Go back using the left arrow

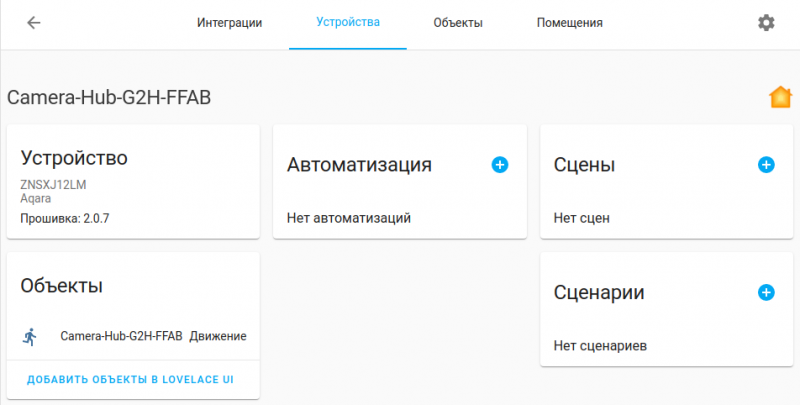[x=34, y=23]
